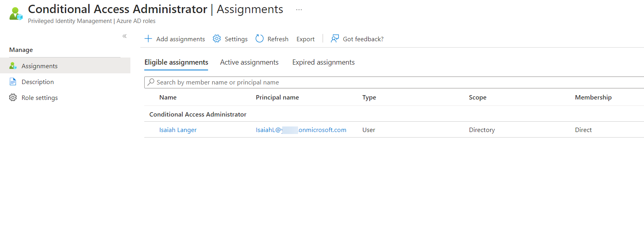
Task: Switch to the Expired assignments tab
Action: click(323, 62)
